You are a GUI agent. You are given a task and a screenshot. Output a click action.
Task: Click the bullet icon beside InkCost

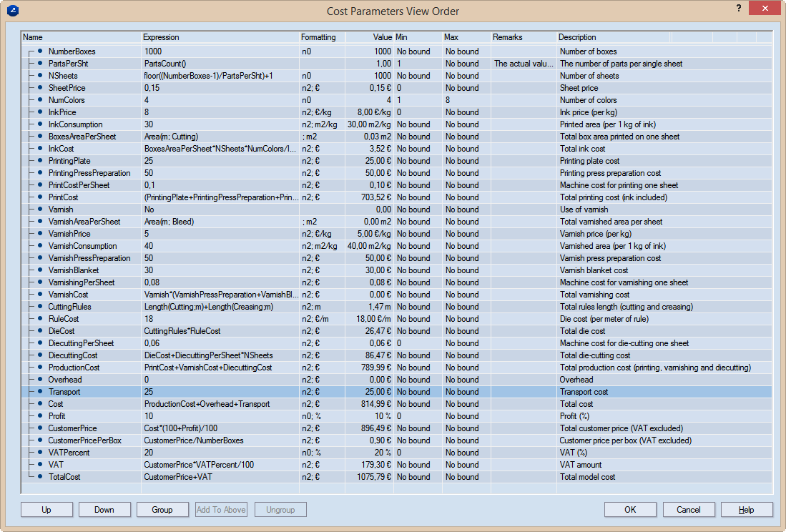[40, 149]
